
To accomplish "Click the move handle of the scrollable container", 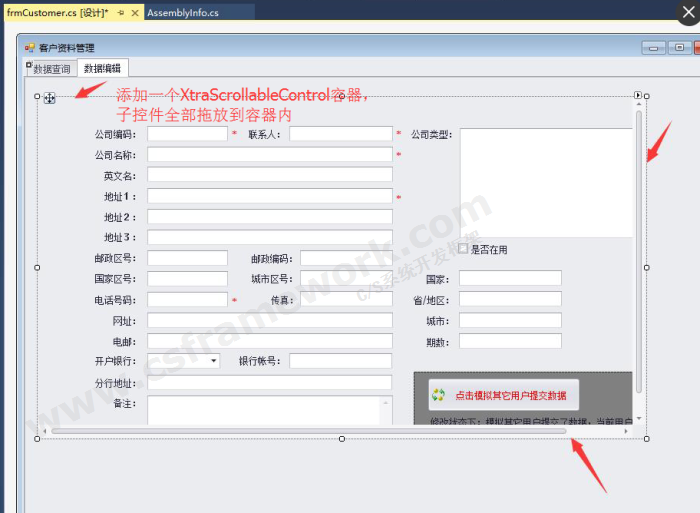I will (x=50, y=97).
